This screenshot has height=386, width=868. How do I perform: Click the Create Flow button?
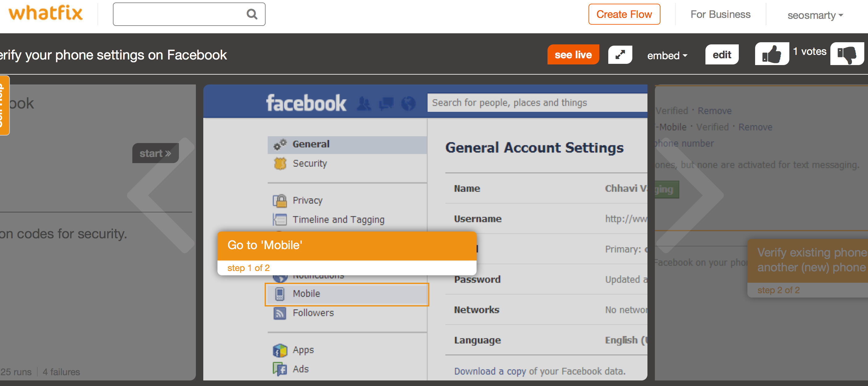click(x=624, y=14)
